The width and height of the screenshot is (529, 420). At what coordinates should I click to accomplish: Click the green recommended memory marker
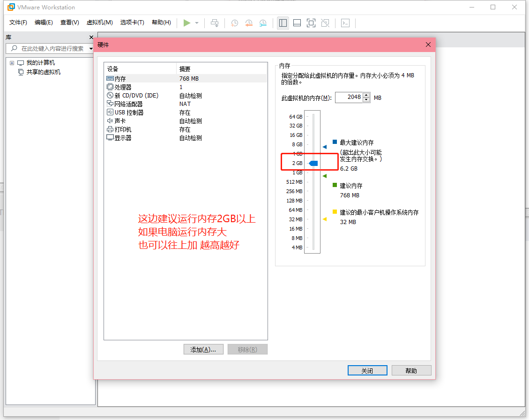tap(325, 176)
